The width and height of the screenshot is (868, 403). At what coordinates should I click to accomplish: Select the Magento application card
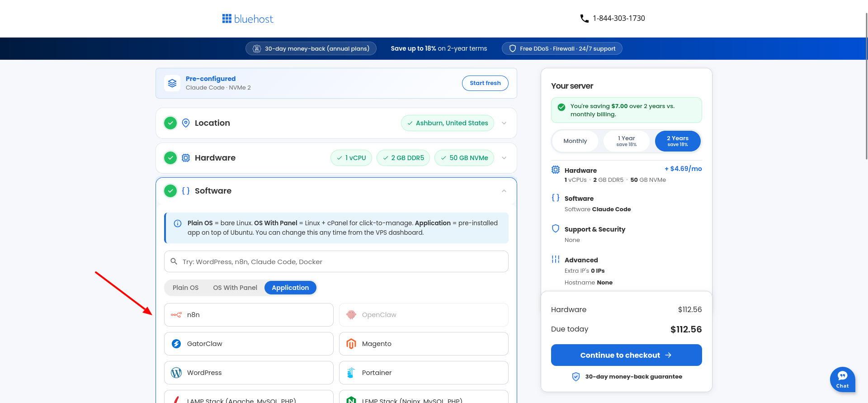[x=424, y=344]
